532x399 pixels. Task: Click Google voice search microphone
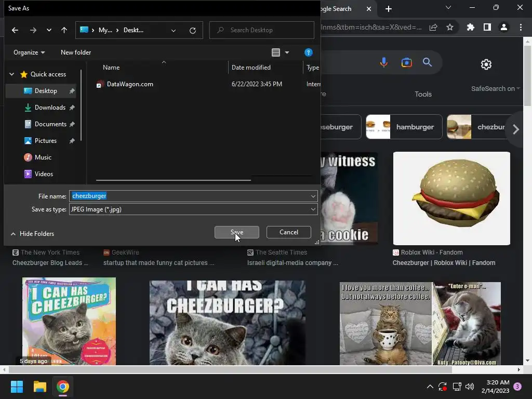click(384, 62)
